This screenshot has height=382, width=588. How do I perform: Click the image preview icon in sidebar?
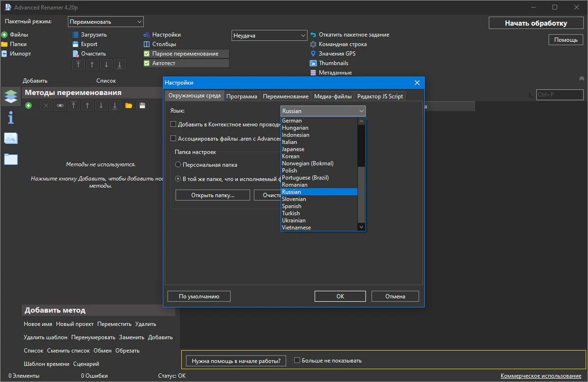(10, 138)
